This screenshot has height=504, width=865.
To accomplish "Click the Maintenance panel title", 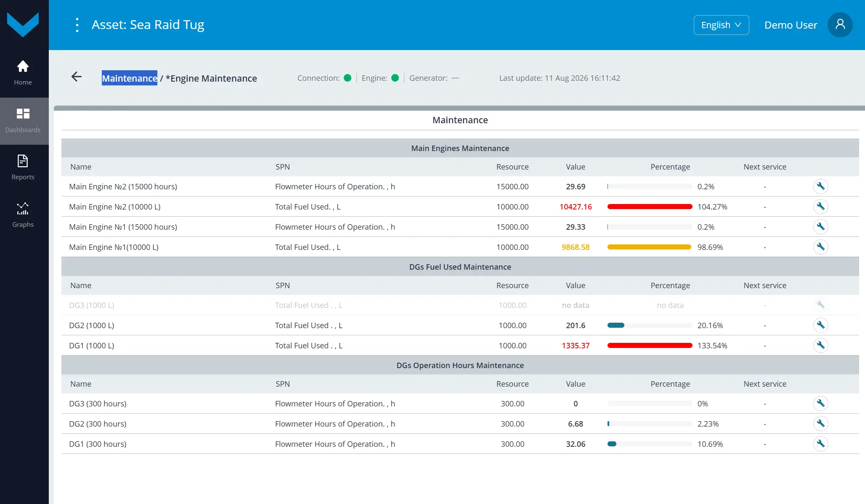I will (460, 120).
